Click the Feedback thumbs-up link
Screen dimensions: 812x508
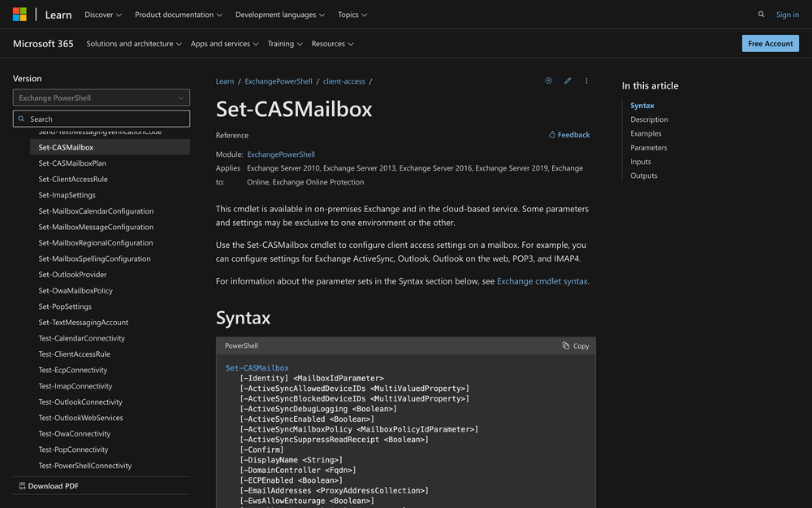pyautogui.click(x=569, y=135)
